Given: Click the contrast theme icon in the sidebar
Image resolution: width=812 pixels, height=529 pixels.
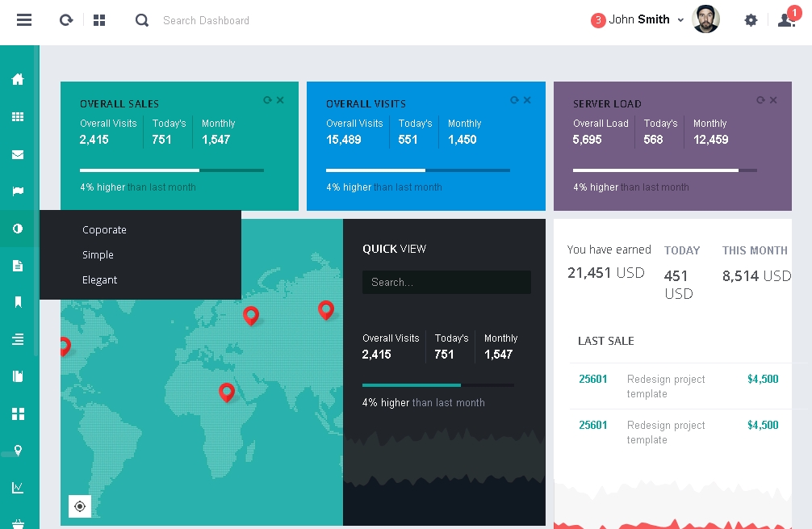Looking at the screenshot, I should click(18, 229).
